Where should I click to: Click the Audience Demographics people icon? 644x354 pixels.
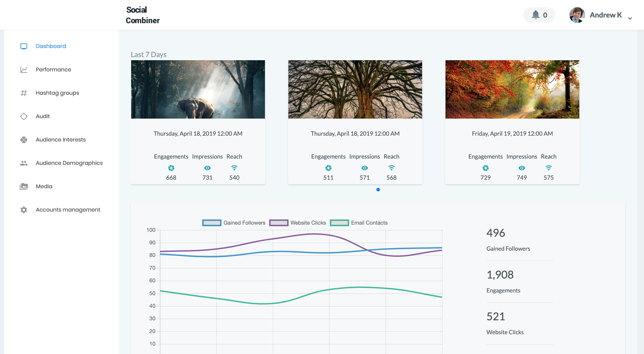pos(24,163)
